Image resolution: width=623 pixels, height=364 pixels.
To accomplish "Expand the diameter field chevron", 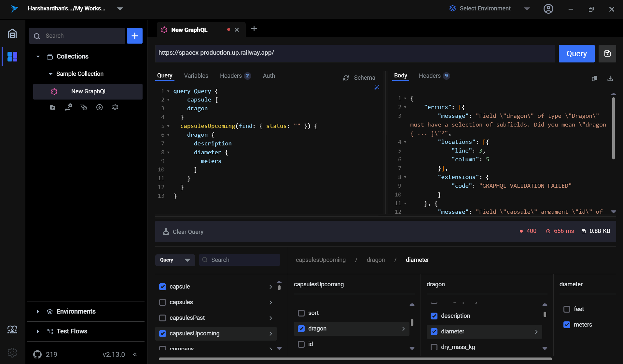I will (536, 331).
